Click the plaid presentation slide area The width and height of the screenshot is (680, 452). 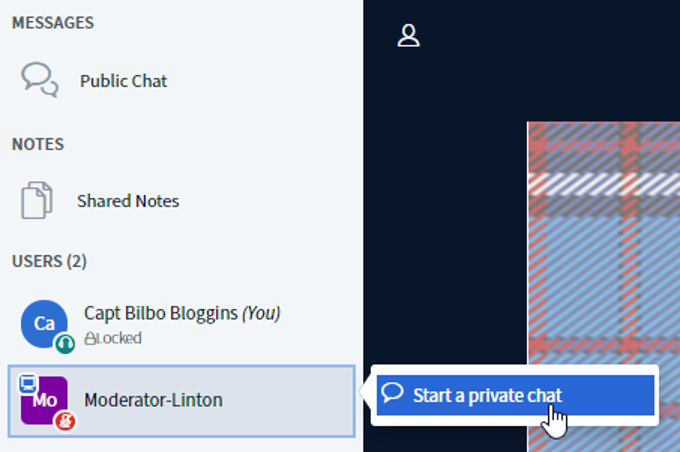603,243
